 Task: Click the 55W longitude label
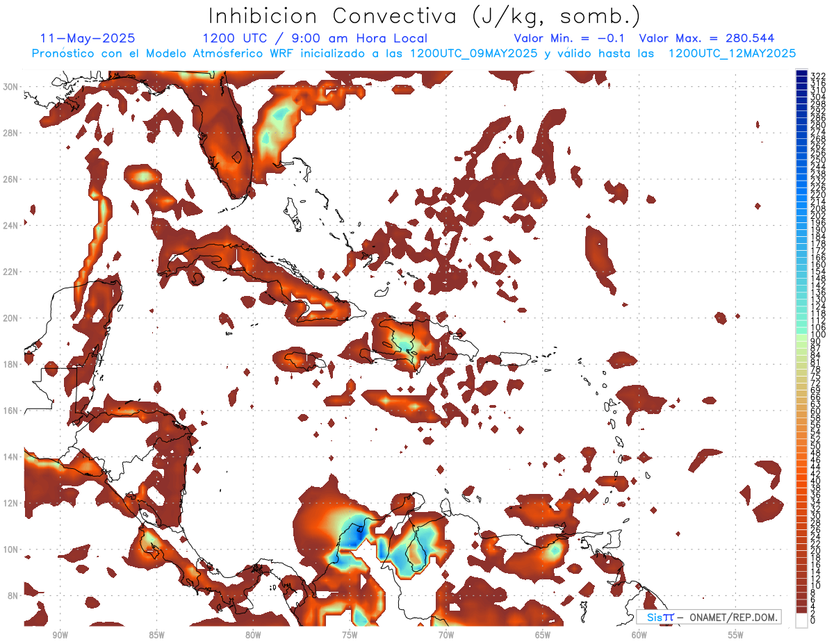point(736,635)
